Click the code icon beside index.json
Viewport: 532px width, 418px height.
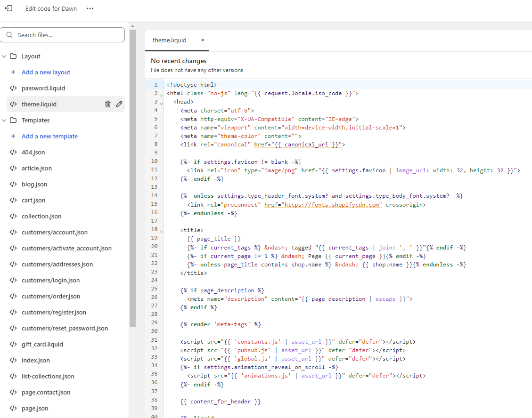(13, 360)
